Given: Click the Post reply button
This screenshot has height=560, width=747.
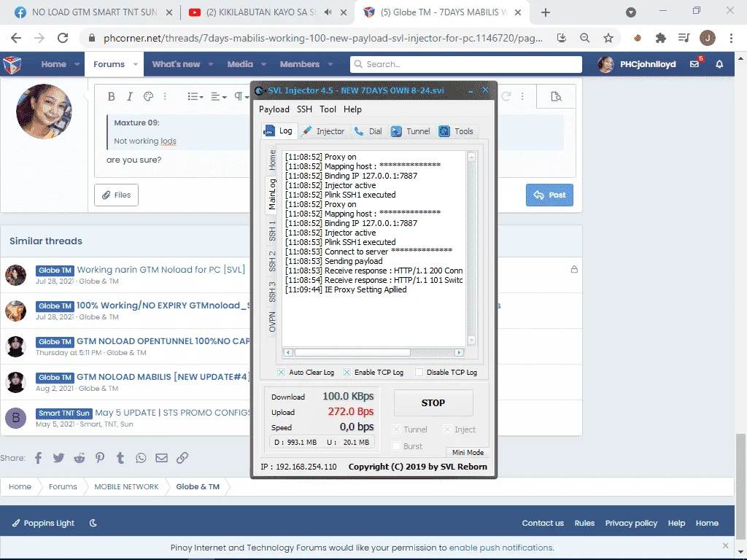Looking at the screenshot, I should [x=549, y=195].
